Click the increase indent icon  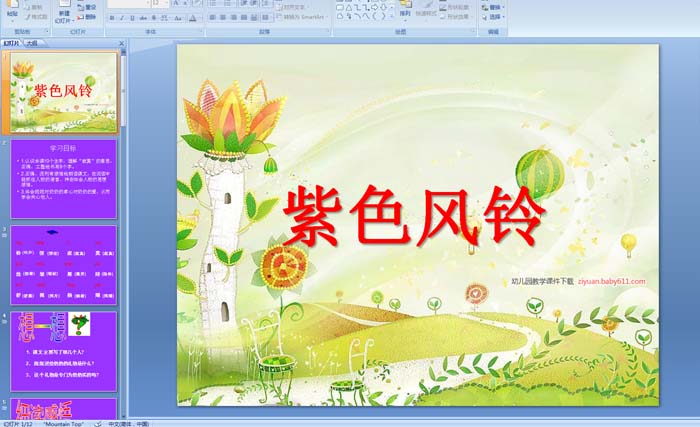pos(254,4)
